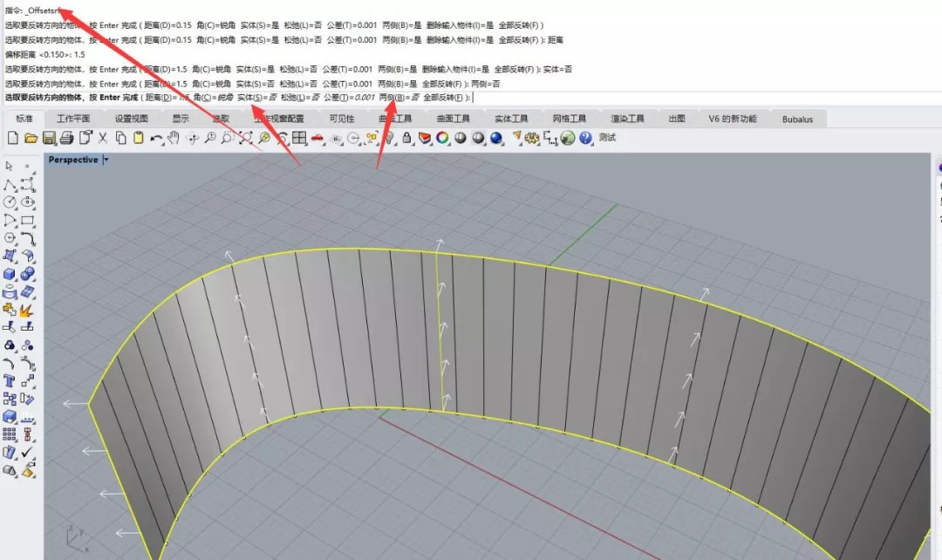942x560 pixels.
Task: Click the 全部反转(F) command option
Action: (x=445, y=98)
